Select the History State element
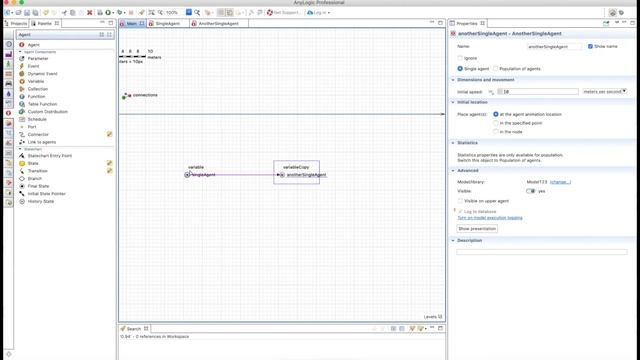The width and height of the screenshot is (640, 360). [40, 201]
